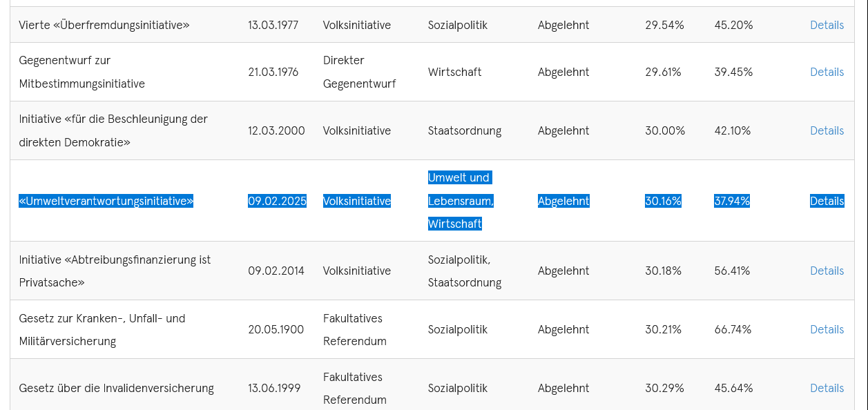
Task: Open Details for Abtreibungsfinanzierung initiative
Action: point(827,271)
